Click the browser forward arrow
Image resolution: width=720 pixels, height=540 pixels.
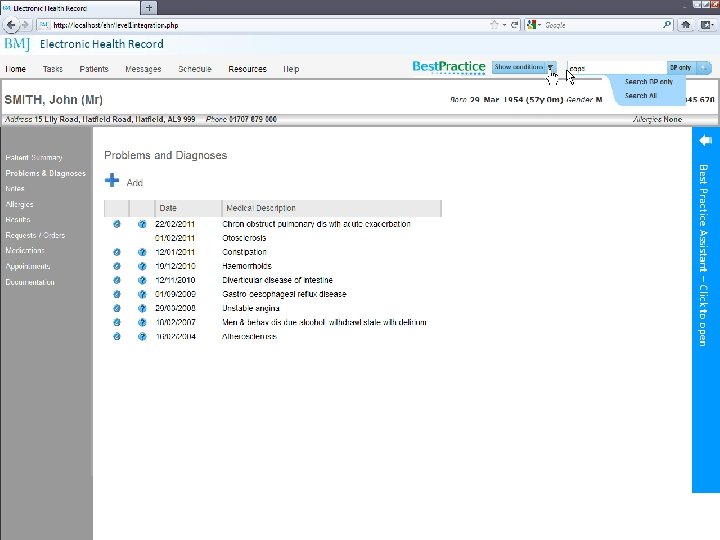[25, 25]
